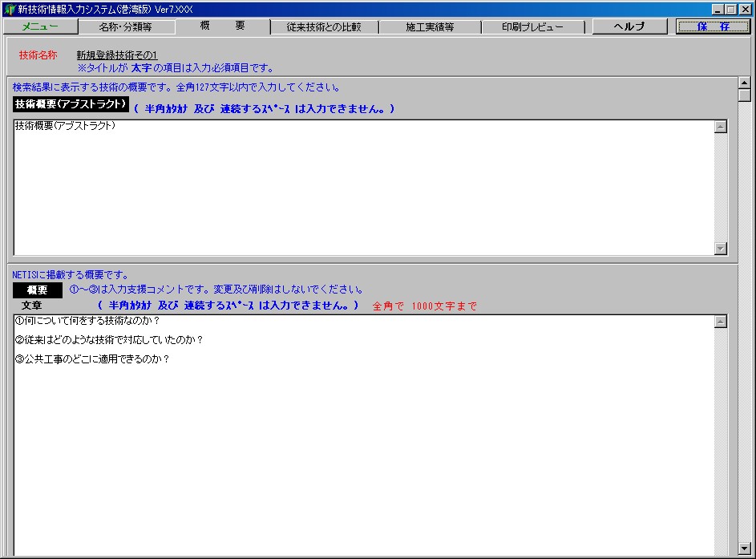Image resolution: width=756 pixels, height=559 pixels.
Task: Open the メニュー tab
Action: 40,26
